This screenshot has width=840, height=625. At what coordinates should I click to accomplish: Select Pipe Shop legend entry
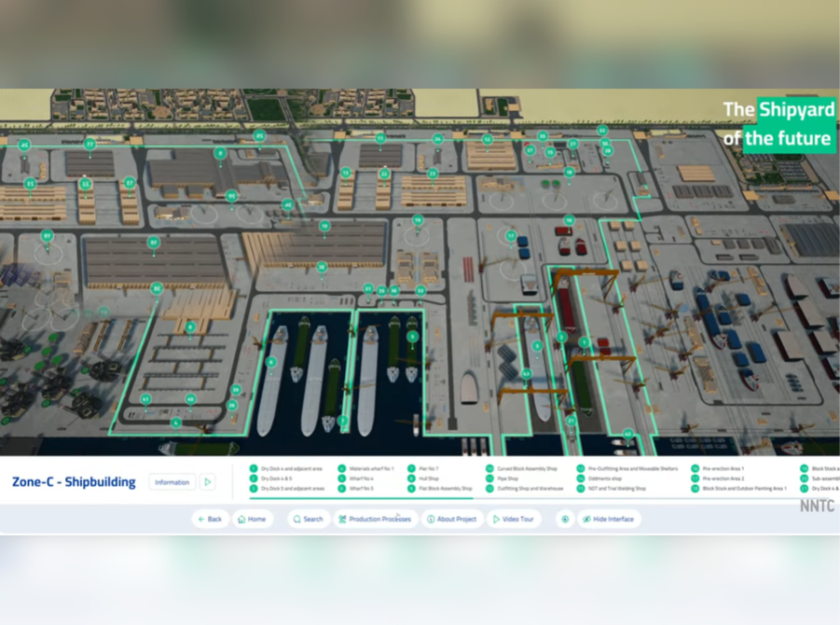pos(507,479)
